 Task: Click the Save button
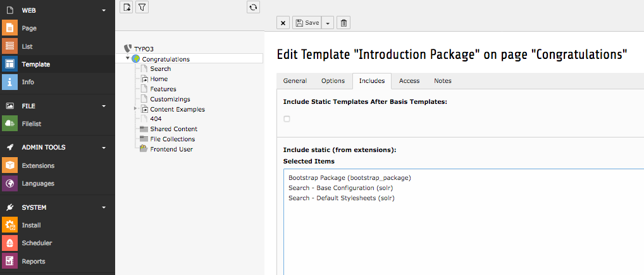click(307, 23)
